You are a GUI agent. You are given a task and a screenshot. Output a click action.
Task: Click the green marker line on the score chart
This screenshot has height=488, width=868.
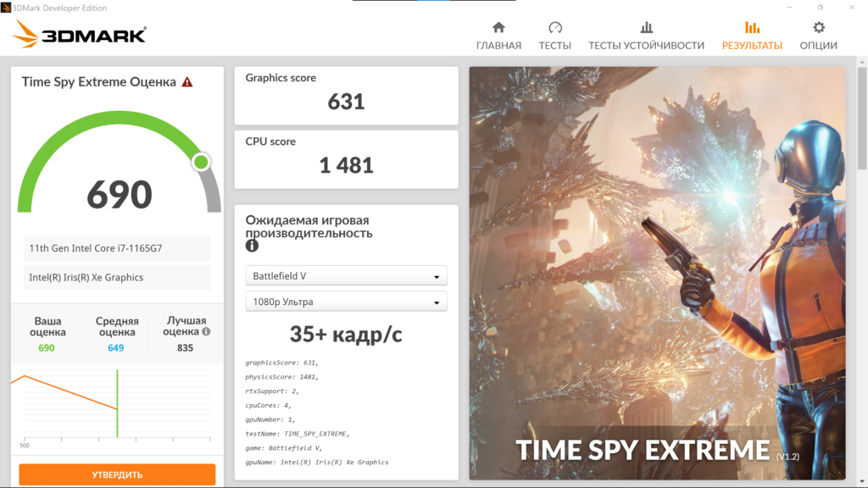click(117, 403)
